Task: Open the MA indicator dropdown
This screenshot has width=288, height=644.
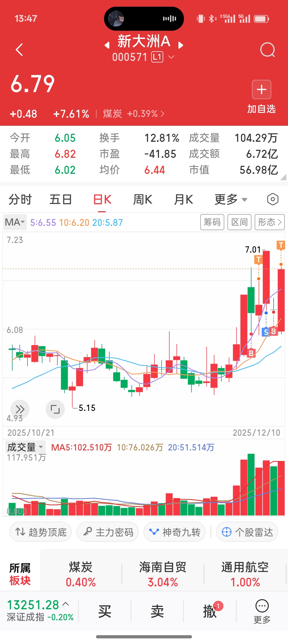Action: (x=15, y=222)
